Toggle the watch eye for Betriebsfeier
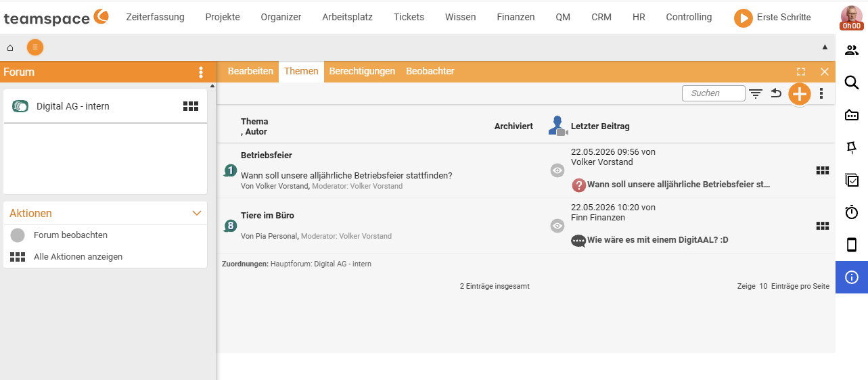Screen dimensions: 868x380 point(557,170)
